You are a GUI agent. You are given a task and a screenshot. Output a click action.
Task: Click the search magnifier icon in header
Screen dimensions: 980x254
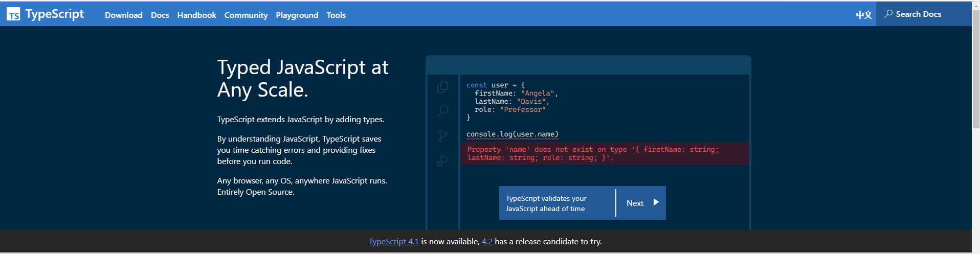coord(889,14)
